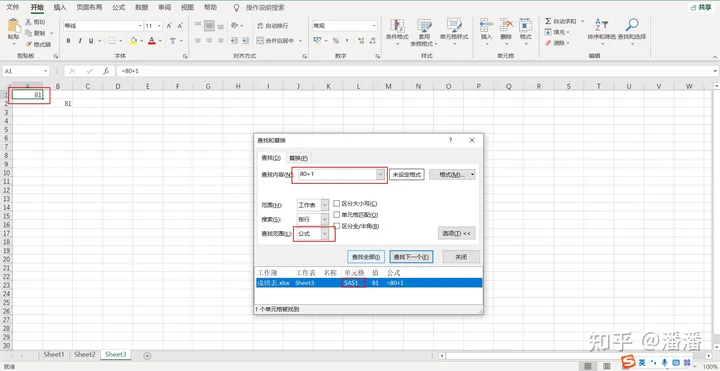The width and height of the screenshot is (720, 371).
Task: Toggle Underline formatting in the ribbon
Action: point(91,41)
